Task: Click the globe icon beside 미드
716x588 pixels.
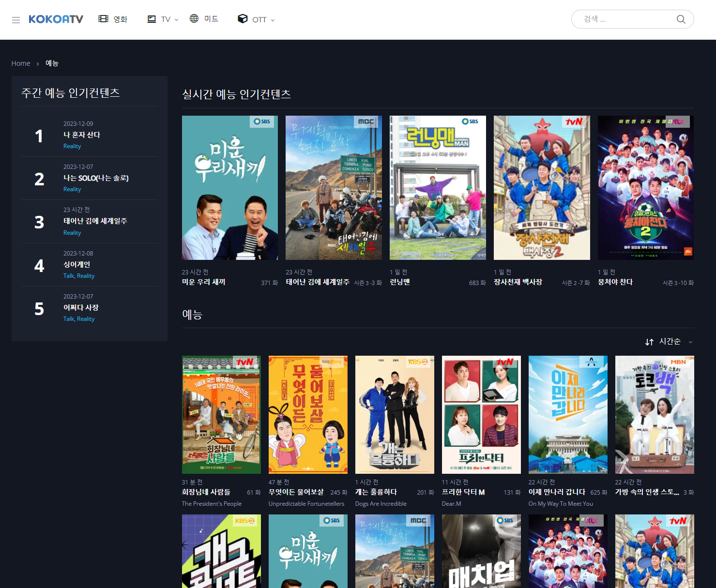Action: 194,18
